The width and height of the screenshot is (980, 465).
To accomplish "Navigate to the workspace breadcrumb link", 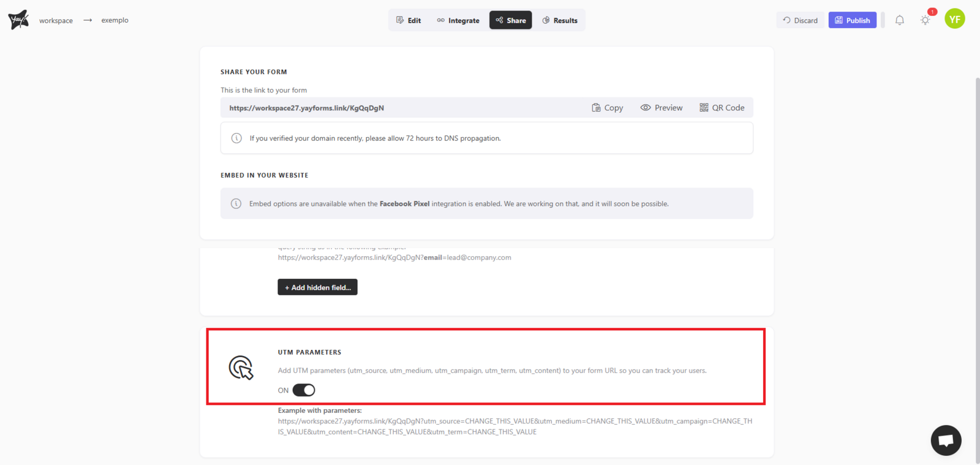I will [56, 20].
